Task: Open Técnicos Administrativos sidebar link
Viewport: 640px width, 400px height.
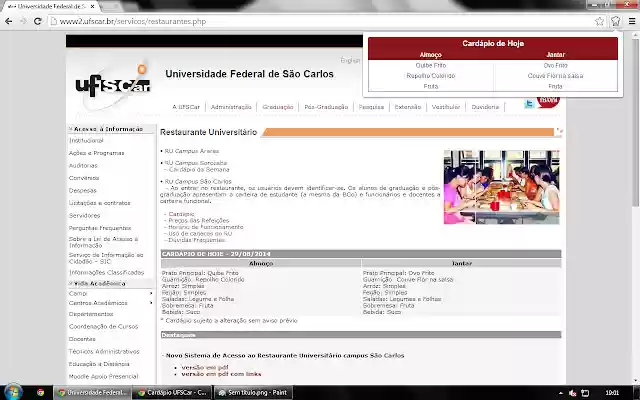Action: point(104,351)
